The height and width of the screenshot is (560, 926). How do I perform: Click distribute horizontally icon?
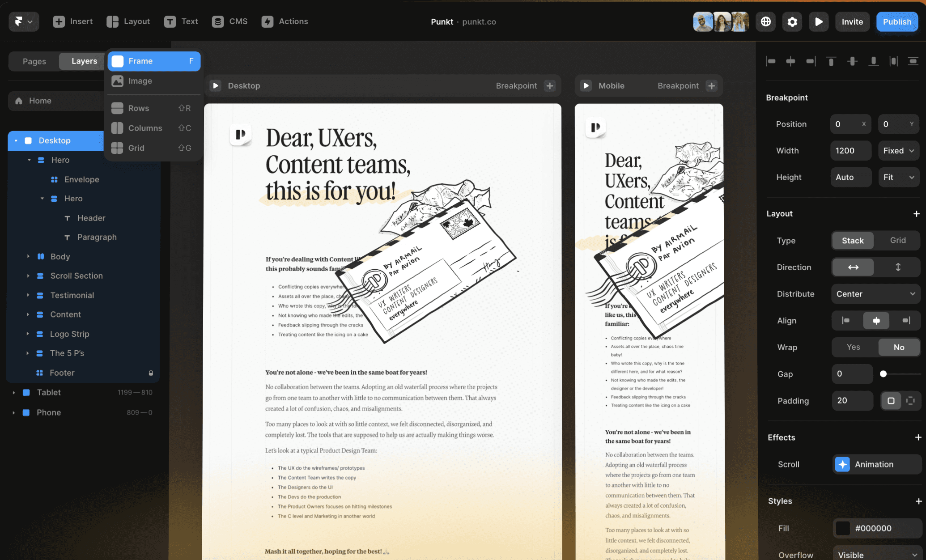coord(893,61)
